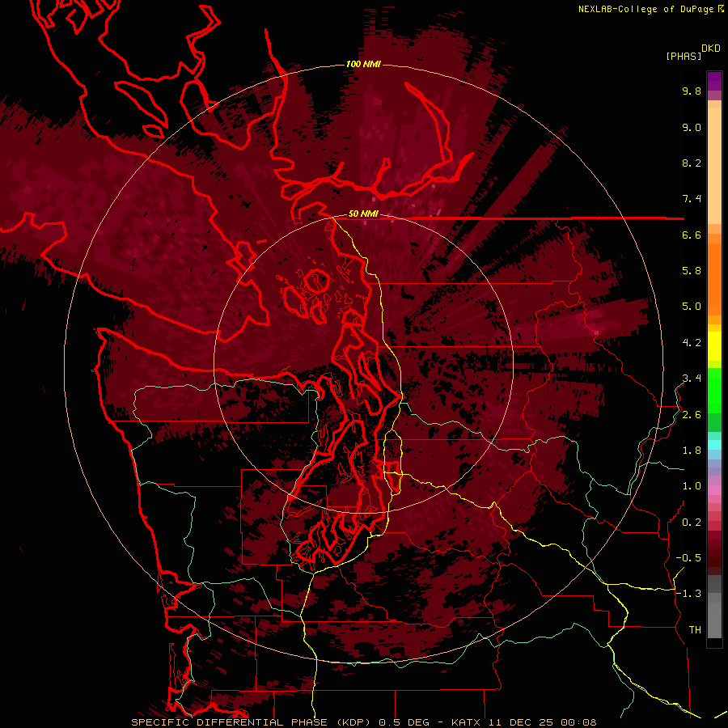
Task: Pick the pink segment of the color bar
Action: click(714, 489)
